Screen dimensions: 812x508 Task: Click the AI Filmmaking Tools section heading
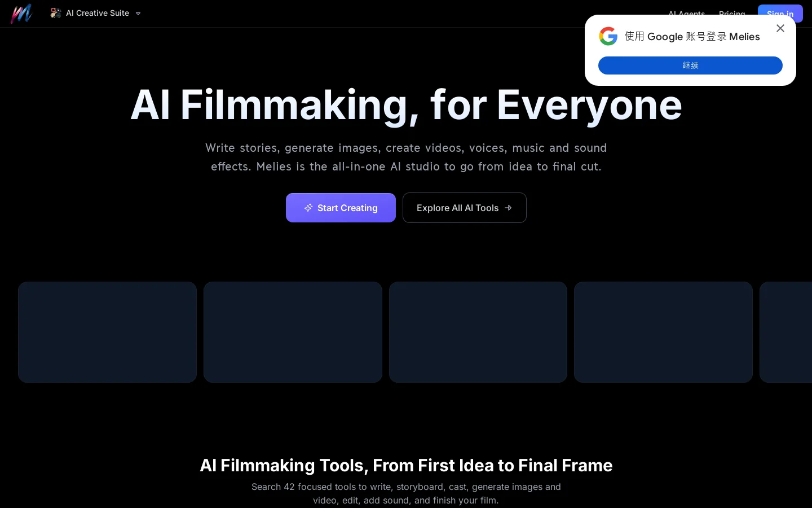tap(406, 465)
